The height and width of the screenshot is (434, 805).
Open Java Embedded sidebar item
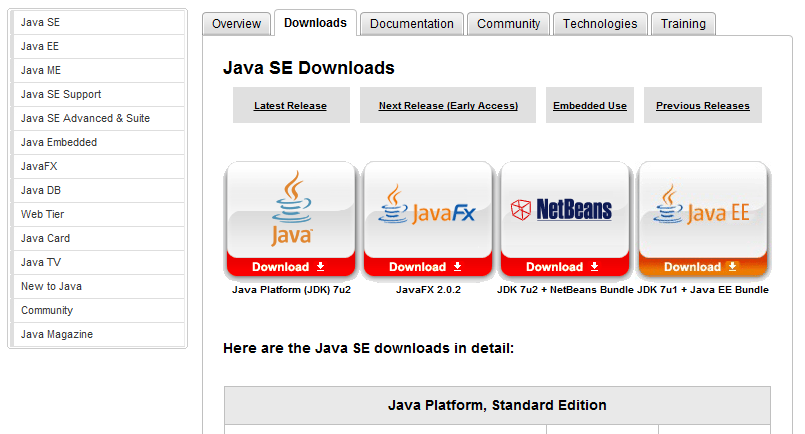pos(99,143)
